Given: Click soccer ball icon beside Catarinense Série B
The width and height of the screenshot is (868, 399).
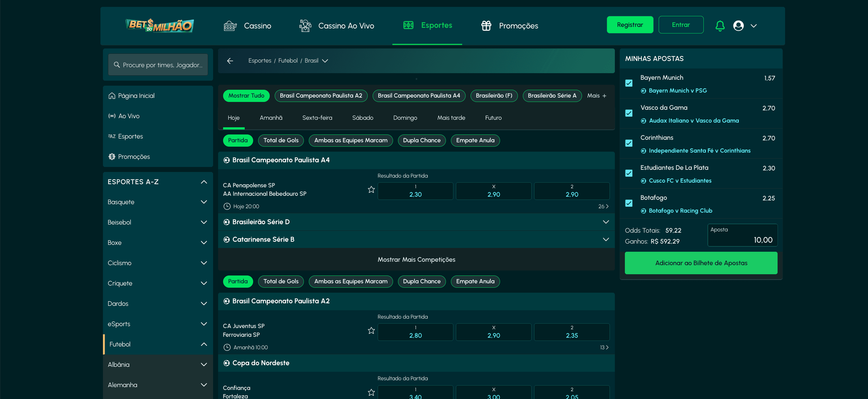Looking at the screenshot, I should point(227,240).
